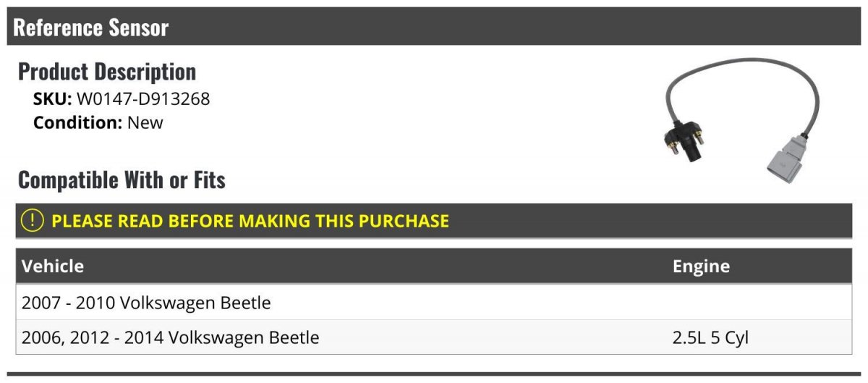This screenshot has height=383, width=868.
Task: Select the Reference Sensor title bar
Action: [x=434, y=27]
